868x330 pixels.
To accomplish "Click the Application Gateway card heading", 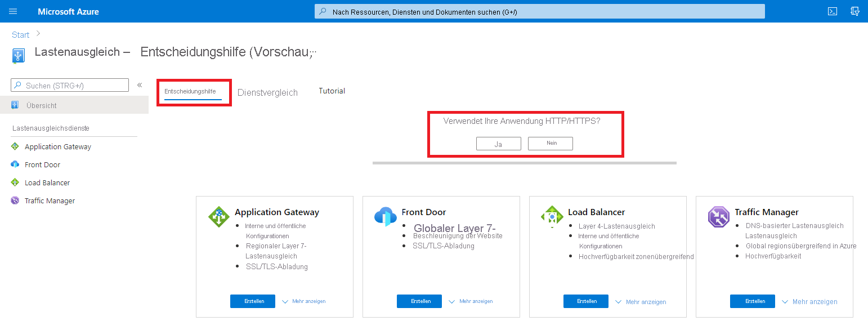I will coord(277,212).
